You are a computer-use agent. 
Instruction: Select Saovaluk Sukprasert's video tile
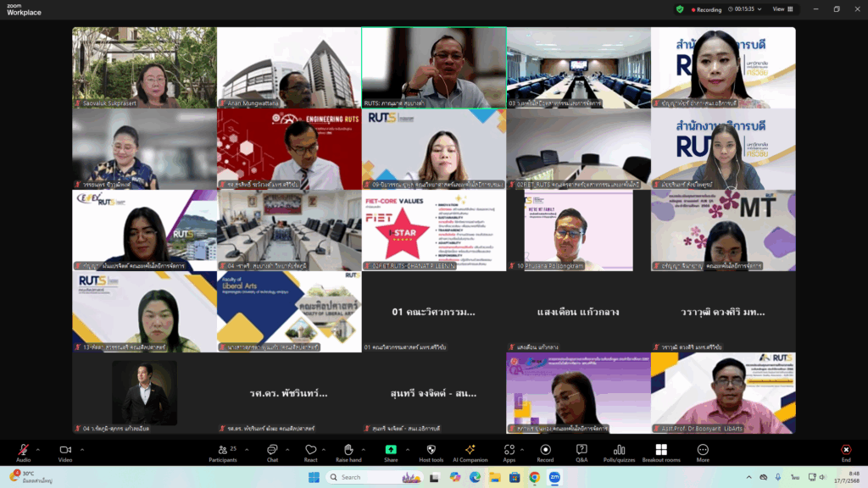click(x=144, y=68)
